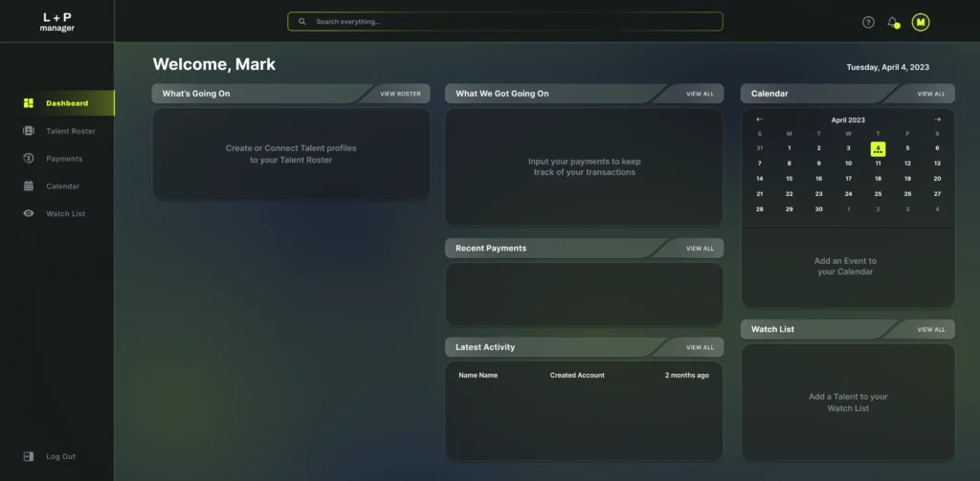Select April 18 on the calendar
The height and width of the screenshot is (481, 980).
tap(879, 179)
